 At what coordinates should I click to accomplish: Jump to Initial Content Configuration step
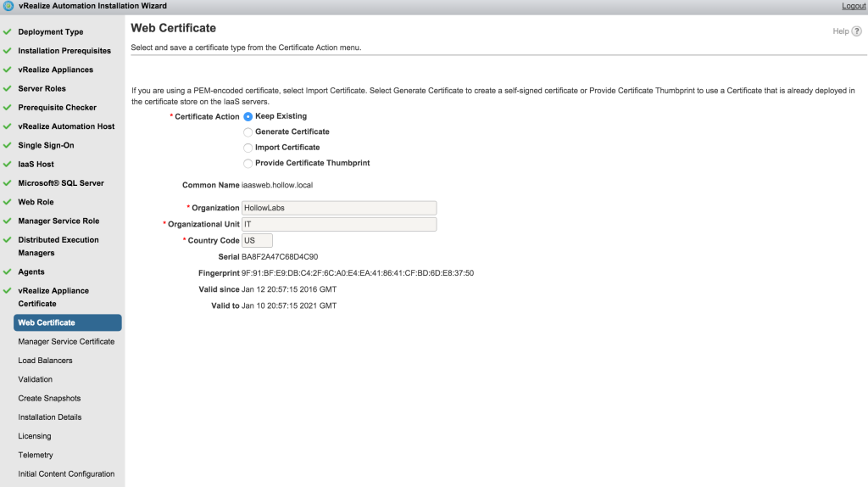click(x=66, y=474)
